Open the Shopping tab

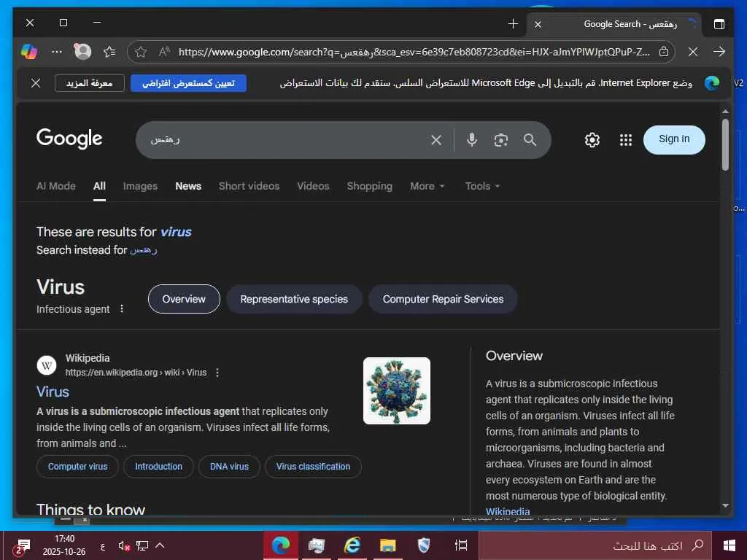(x=370, y=186)
